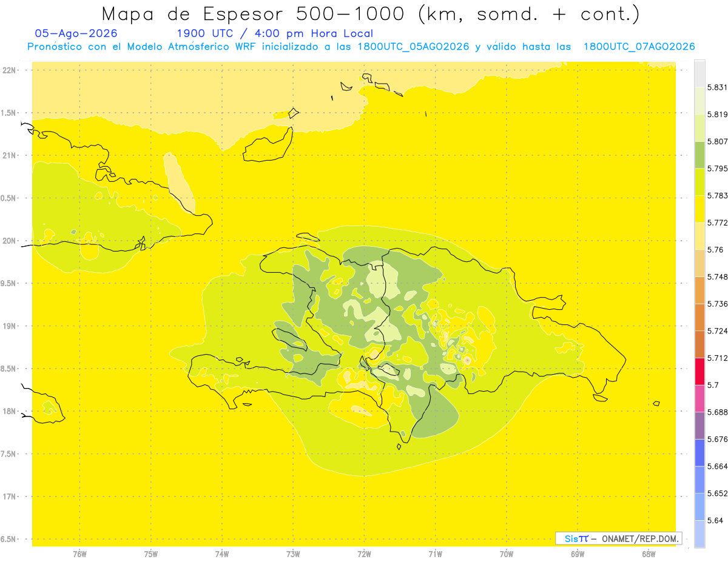Click legend value '5.676'
Viewport: 728px width, 562px height.
click(718, 439)
